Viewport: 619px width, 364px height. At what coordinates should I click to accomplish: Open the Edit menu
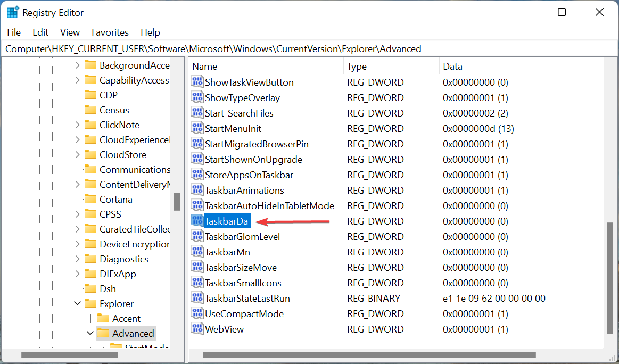pos(40,32)
